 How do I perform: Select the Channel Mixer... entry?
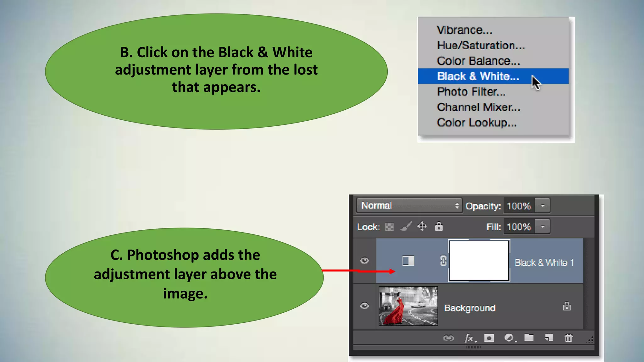point(478,107)
